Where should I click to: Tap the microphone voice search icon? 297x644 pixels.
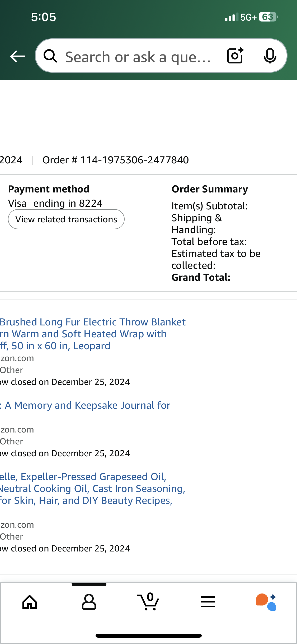(270, 56)
